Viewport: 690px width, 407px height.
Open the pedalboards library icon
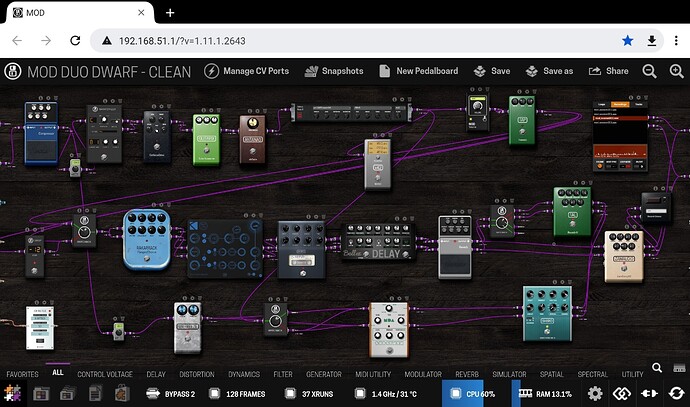point(41,393)
